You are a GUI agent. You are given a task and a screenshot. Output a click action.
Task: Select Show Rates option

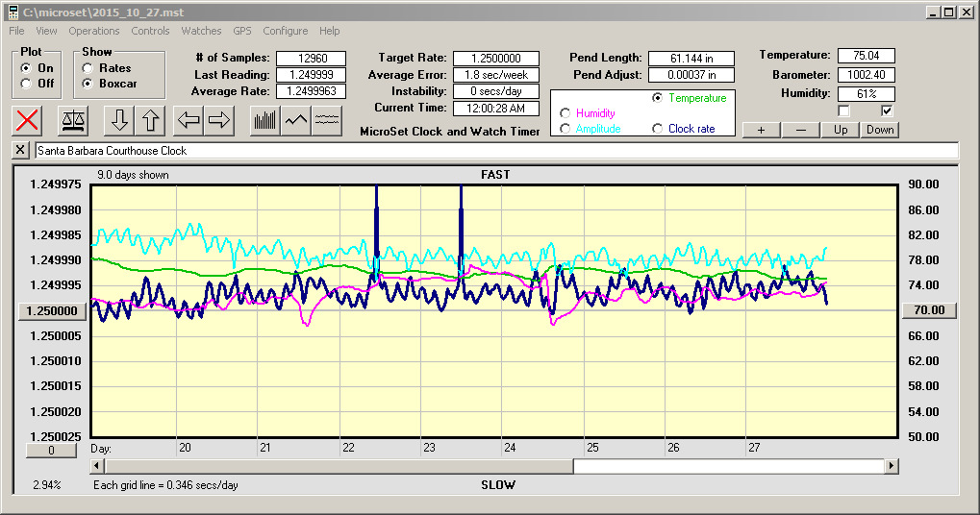coord(88,68)
